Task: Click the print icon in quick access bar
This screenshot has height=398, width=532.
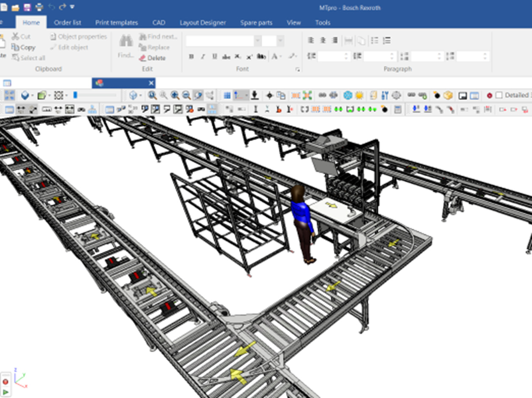Action: 39,7
